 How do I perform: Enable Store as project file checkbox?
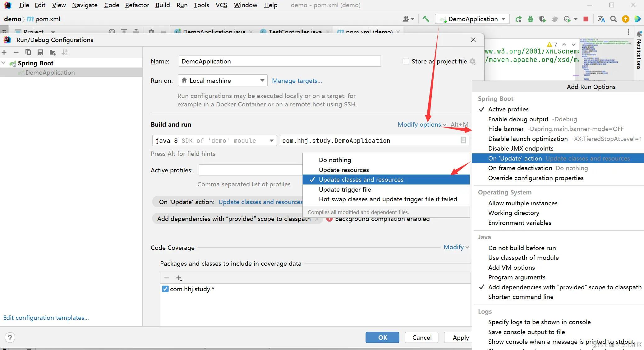(406, 61)
